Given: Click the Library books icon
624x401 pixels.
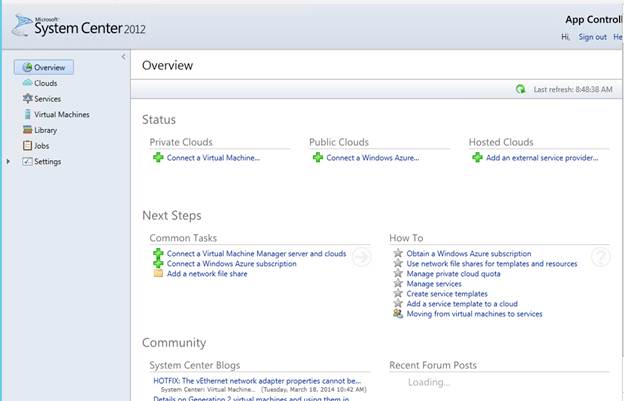Looking at the screenshot, I should click(x=27, y=130).
